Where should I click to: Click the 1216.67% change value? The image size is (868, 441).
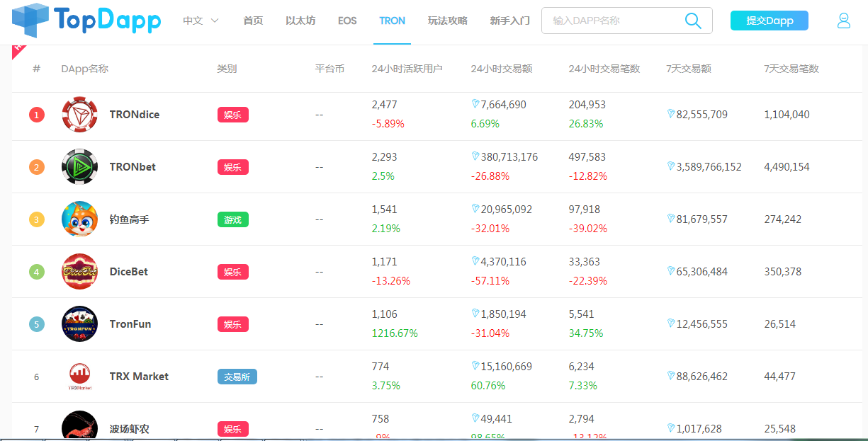[x=395, y=333]
